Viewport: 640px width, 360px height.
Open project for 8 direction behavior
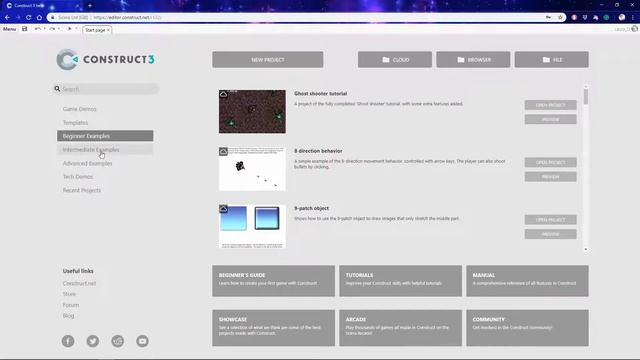pos(550,162)
